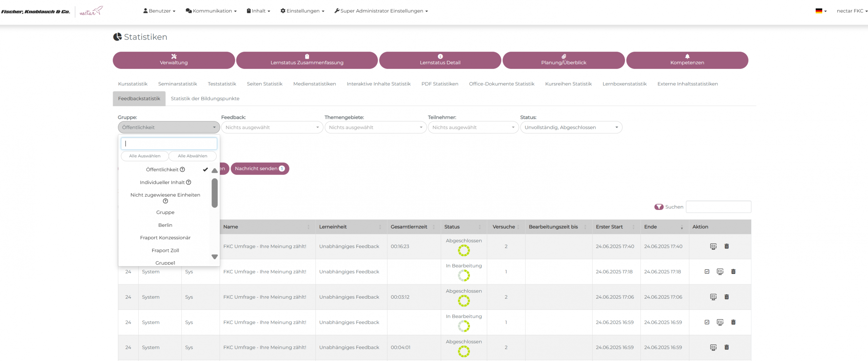868x361 pixels.
Task: Click the filter icon beside Suchen
Action: [658, 207]
